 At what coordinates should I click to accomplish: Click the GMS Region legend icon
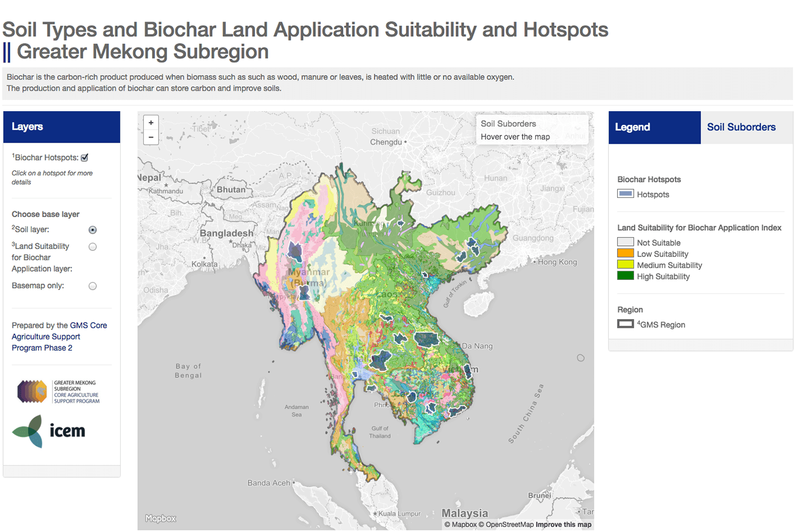625,324
